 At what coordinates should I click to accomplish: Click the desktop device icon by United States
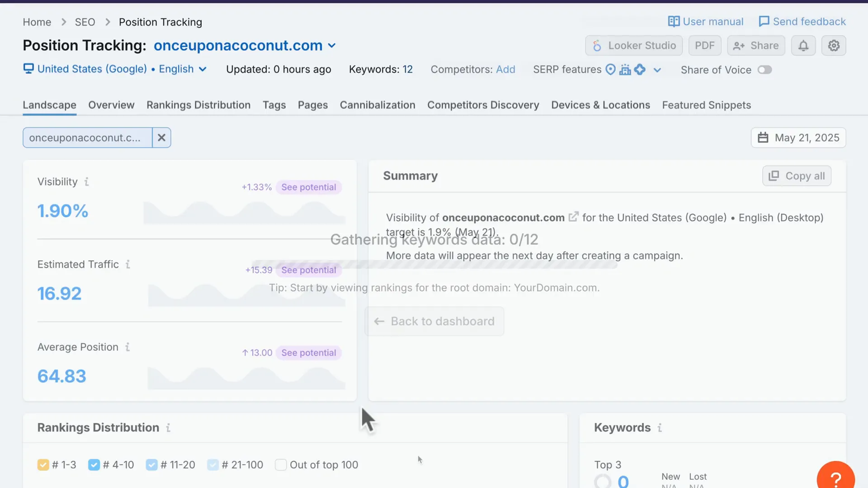pyautogui.click(x=28, y=69)
